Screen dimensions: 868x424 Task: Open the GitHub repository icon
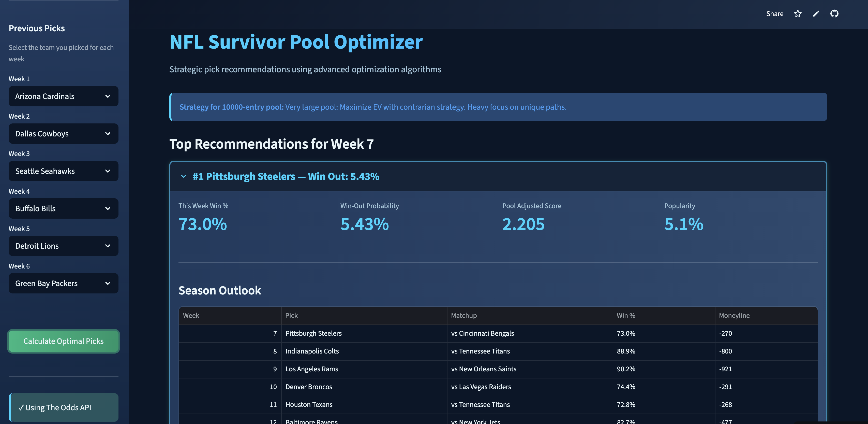[x=835, y=13]
